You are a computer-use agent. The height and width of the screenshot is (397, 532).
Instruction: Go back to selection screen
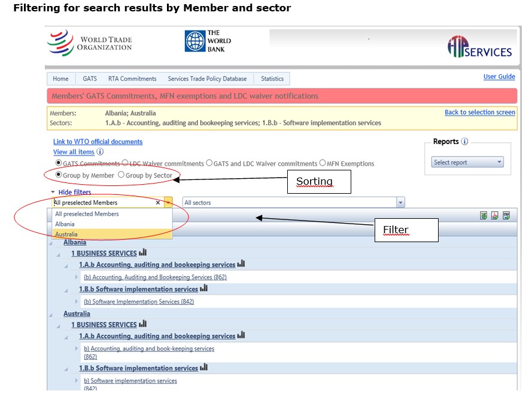[480, 112]
